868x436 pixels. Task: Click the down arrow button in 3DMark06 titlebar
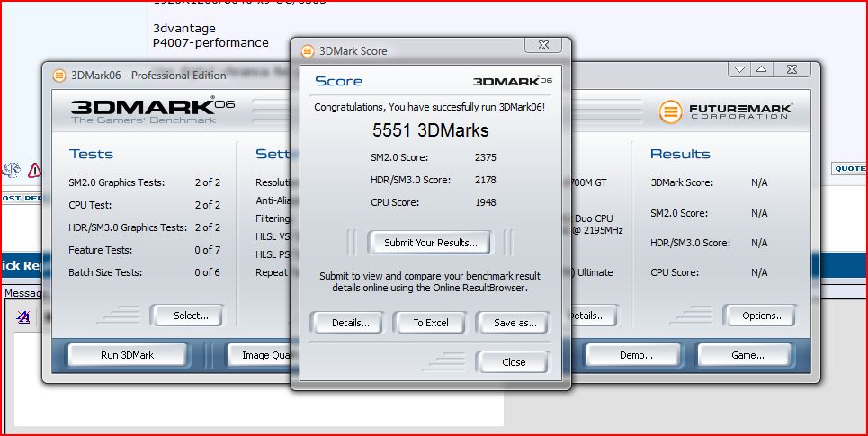tap(739, 69)
